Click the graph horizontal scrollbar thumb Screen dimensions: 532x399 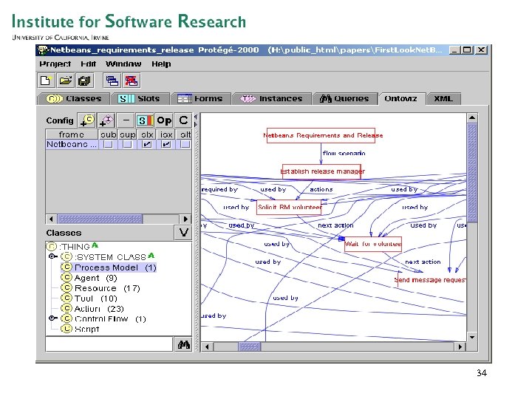tap(250, 347)
